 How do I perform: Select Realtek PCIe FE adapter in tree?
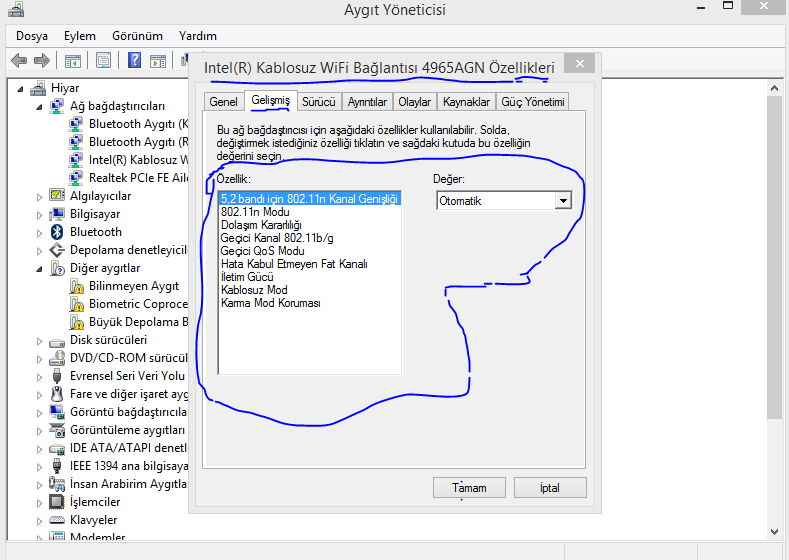click(138, 178)
